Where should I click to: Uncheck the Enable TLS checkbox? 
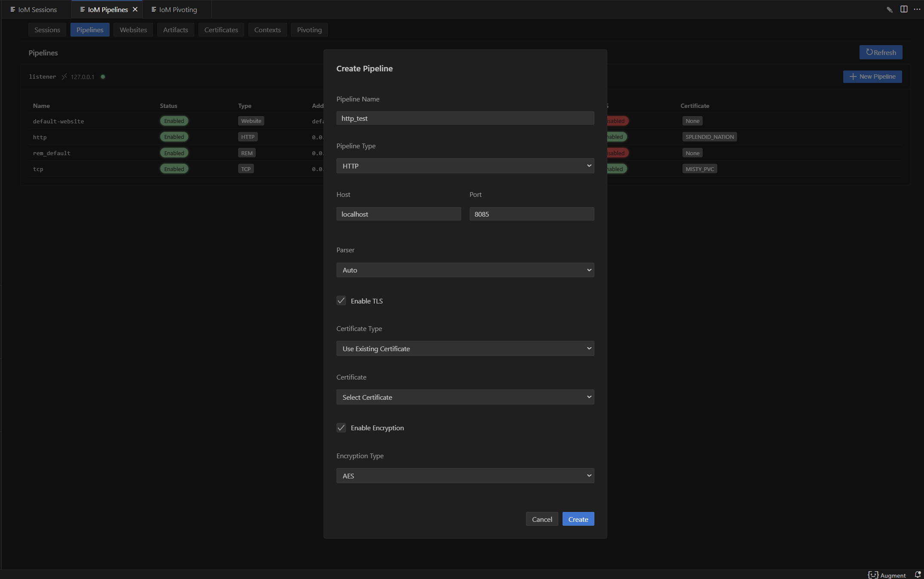341,301
